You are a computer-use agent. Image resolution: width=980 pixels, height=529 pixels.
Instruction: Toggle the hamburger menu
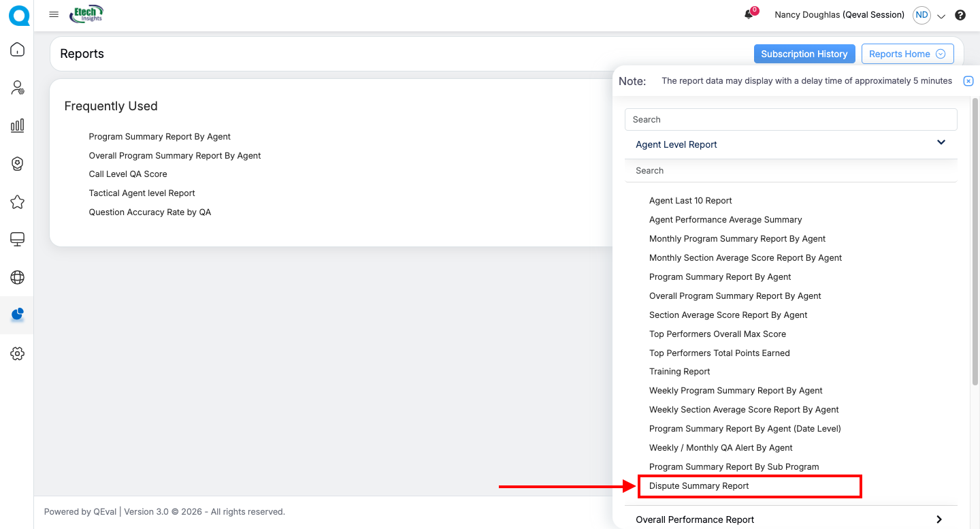(54, 14)
